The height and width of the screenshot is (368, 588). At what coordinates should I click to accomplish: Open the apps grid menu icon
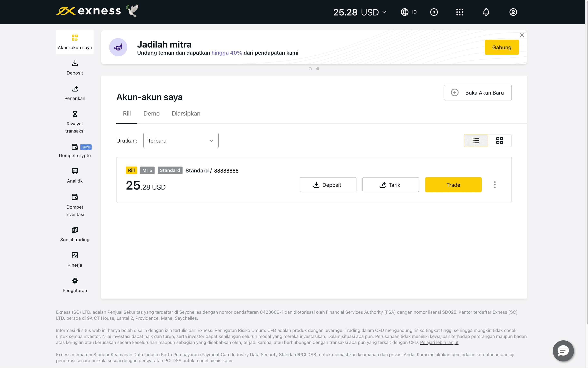click(459, 12)
